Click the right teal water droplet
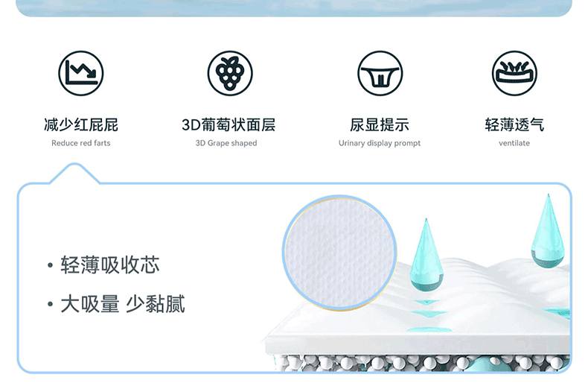This screenshot has width=588, height=389. point(548,231)
